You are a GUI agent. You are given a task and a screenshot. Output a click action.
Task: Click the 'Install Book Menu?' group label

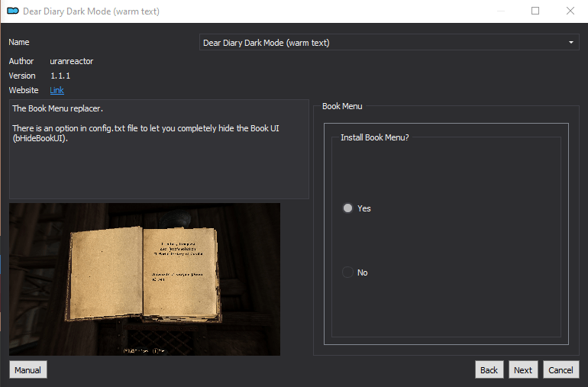[374, 137]
